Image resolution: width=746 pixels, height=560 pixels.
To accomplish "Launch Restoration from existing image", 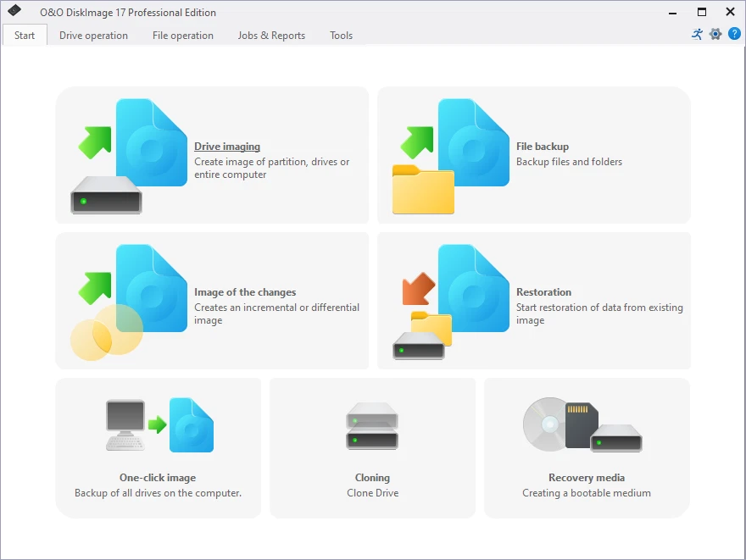I will point(543,291).
